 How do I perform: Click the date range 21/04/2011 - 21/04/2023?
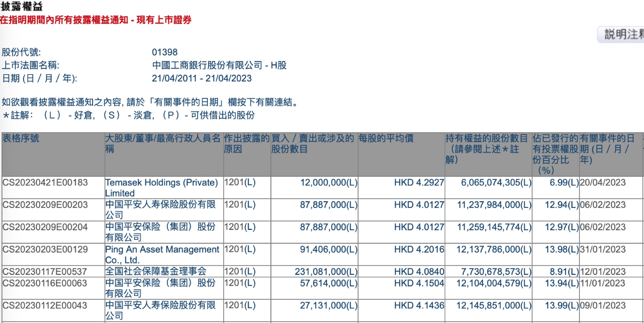pyautogui.click(x=202, y=78)
